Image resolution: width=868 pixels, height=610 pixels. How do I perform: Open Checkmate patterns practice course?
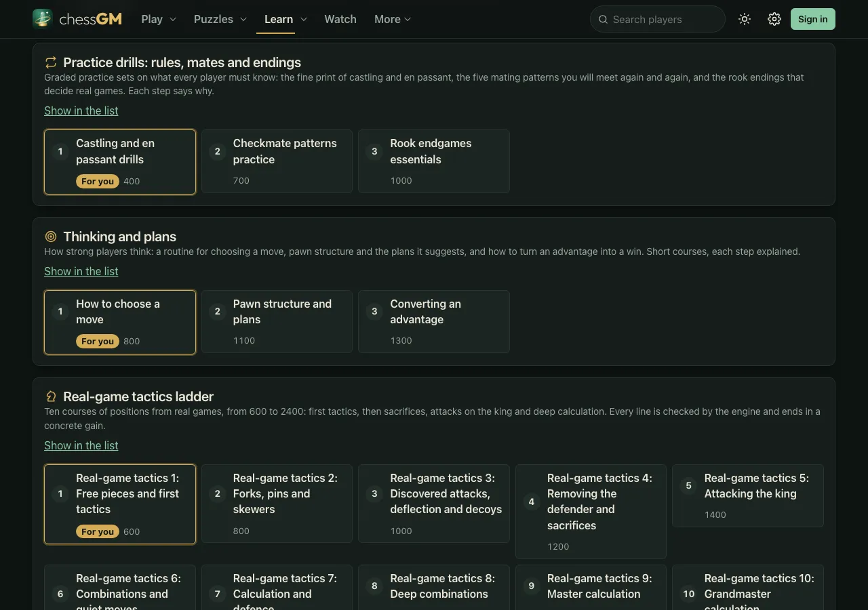pyautogui.click(x=277, y=161)
